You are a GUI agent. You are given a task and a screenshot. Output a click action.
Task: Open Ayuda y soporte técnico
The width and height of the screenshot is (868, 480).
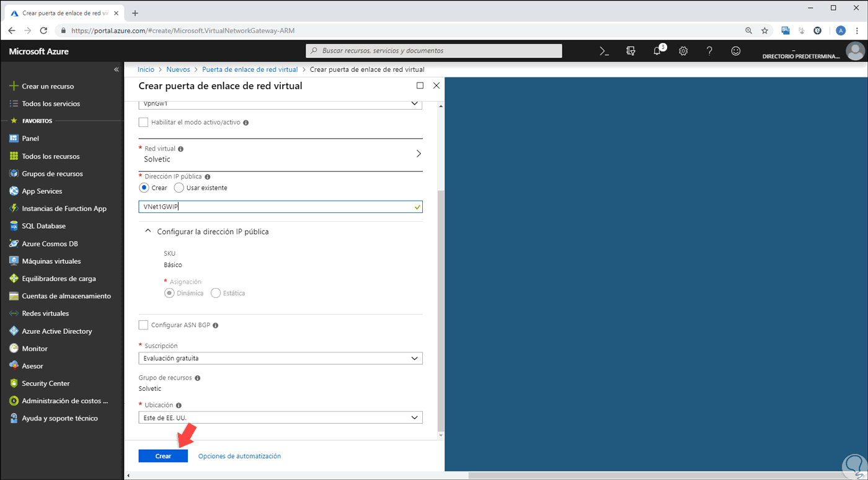click(60, 418)
